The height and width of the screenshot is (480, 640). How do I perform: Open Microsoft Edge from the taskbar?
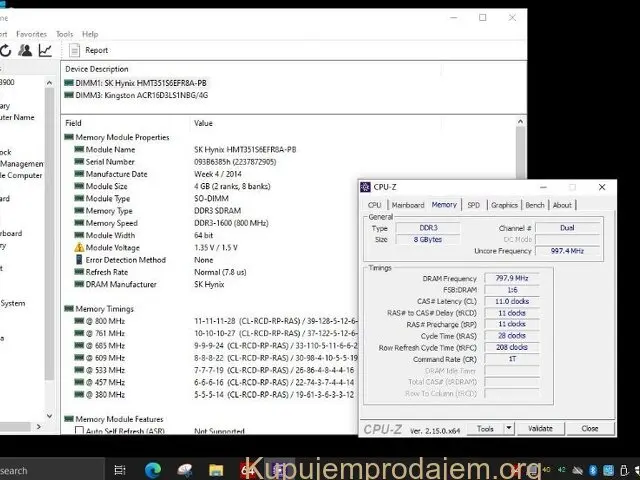pyautogui.click(x=152, y=469)
